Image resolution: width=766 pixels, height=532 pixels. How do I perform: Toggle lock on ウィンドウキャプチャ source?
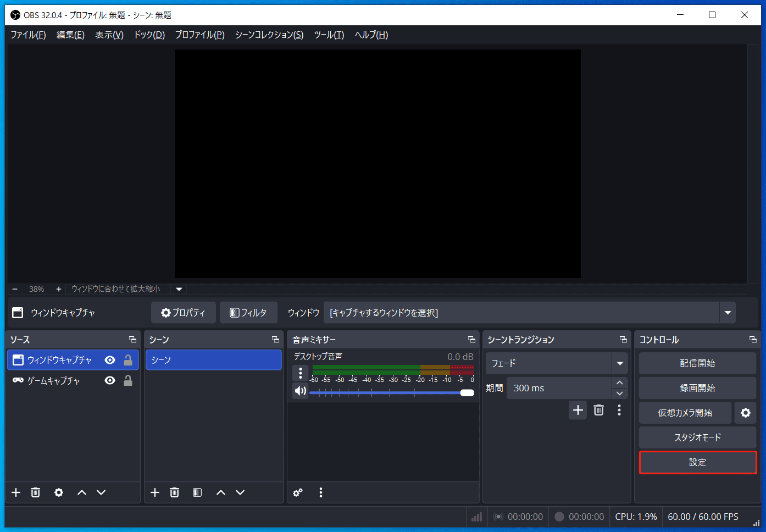(x=128, y=360)
